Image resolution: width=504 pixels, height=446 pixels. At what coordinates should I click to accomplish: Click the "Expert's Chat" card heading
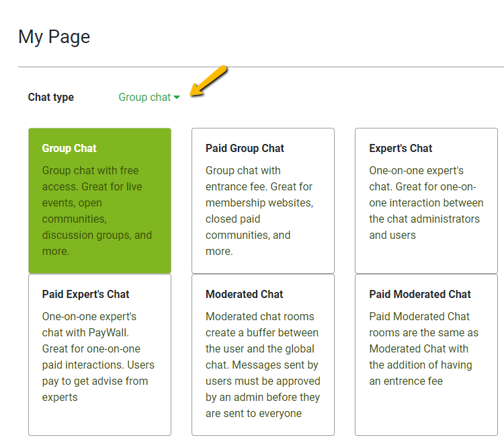pos(401,149)
